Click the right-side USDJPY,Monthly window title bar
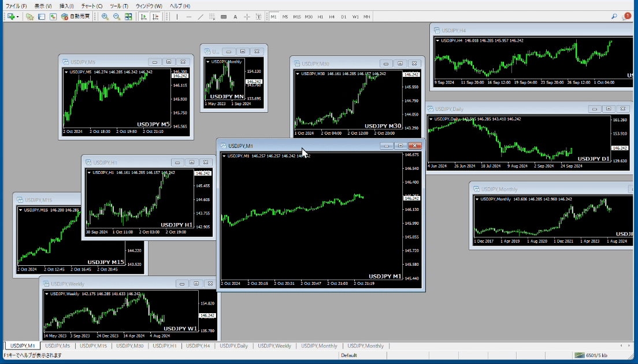 coord(551,189)
